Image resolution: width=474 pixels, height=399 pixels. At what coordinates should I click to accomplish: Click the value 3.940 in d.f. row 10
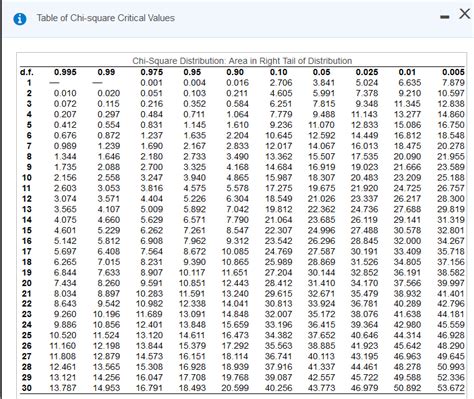click(195, 178)
